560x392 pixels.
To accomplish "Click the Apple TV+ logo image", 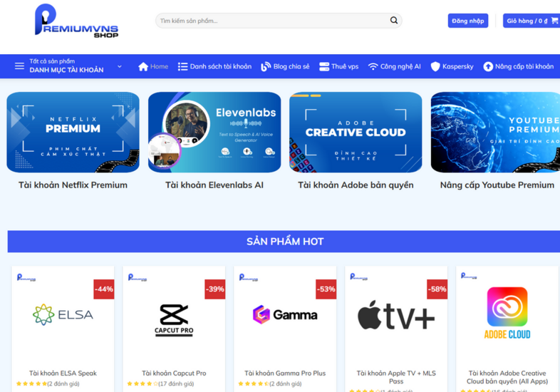I will 396,315.
